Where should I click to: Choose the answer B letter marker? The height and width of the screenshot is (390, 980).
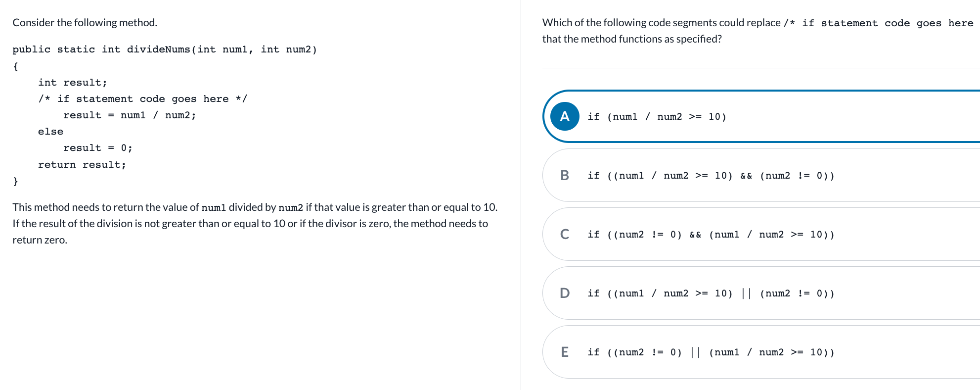565,175
